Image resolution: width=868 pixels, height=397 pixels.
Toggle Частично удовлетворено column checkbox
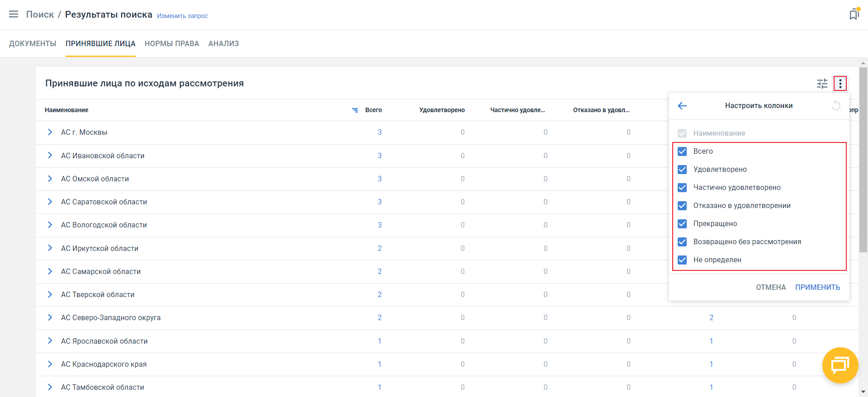click(682, 188)
